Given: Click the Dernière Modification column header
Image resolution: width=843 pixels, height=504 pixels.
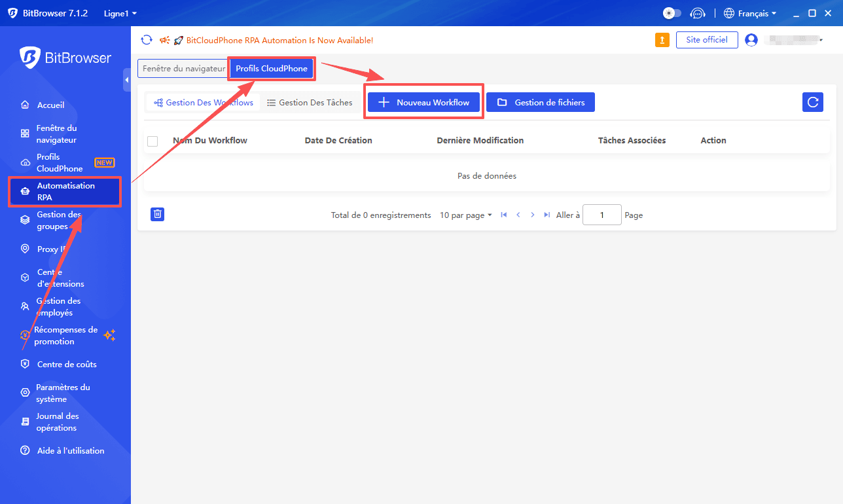Looking at the screenshot, I should click(480, 141).
